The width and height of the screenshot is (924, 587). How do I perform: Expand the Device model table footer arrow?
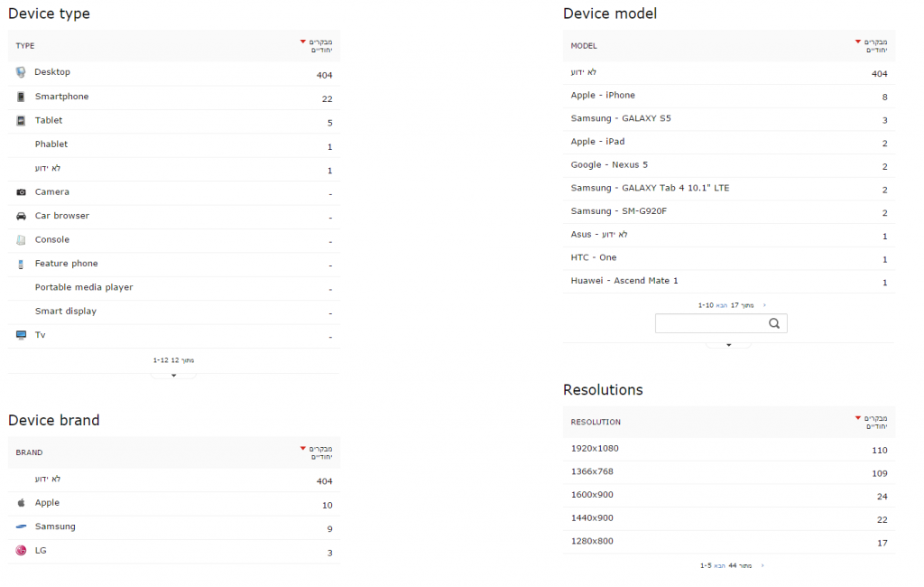pos(729,345)
